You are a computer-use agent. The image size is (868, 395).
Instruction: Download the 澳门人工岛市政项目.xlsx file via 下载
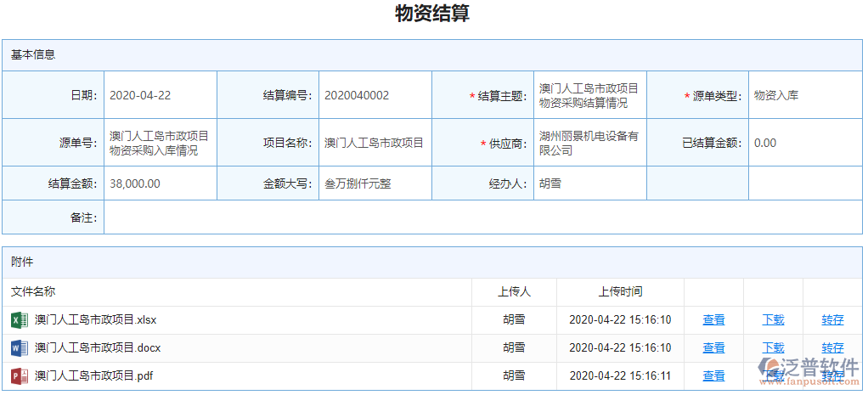point(773,320)
